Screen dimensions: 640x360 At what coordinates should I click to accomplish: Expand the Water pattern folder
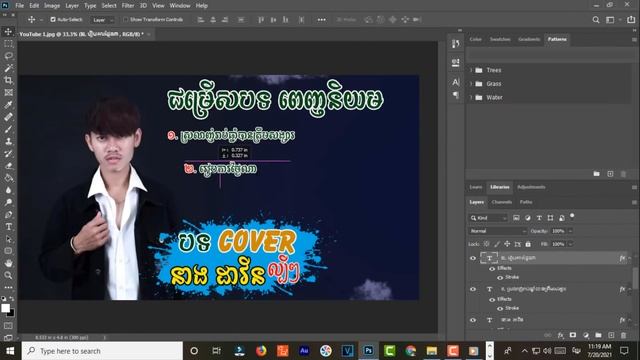point(471,98)
